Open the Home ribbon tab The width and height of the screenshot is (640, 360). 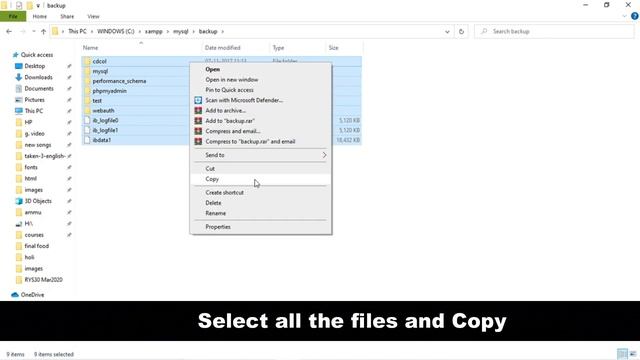pyautogui.click(x=40, y=16)
